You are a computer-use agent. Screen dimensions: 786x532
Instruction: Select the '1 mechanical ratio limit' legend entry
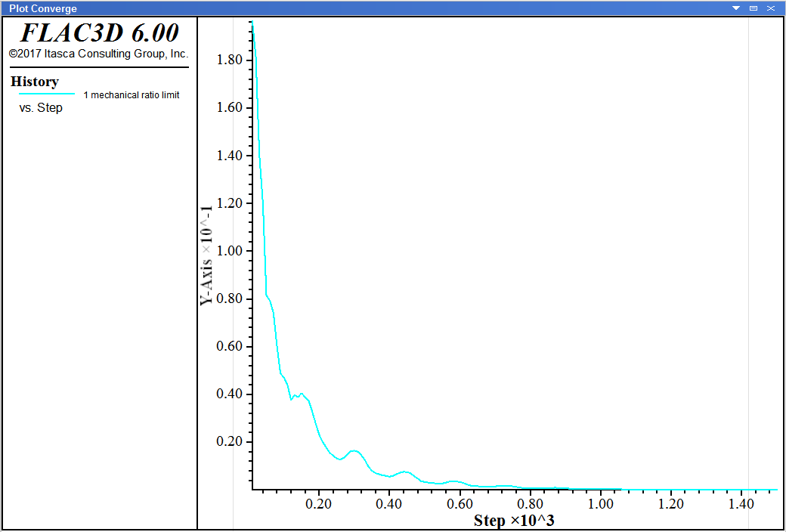pyautogui.click(x=132, y=94)
